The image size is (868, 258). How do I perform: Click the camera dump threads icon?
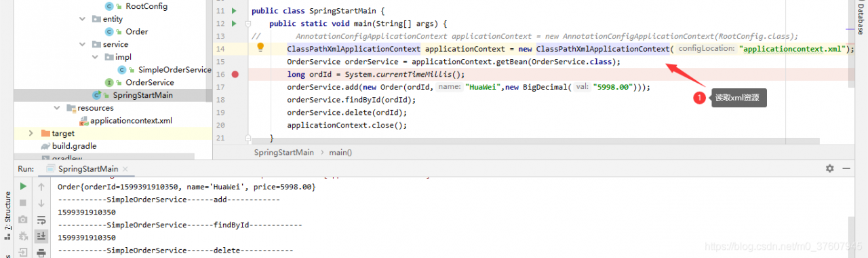23,219
